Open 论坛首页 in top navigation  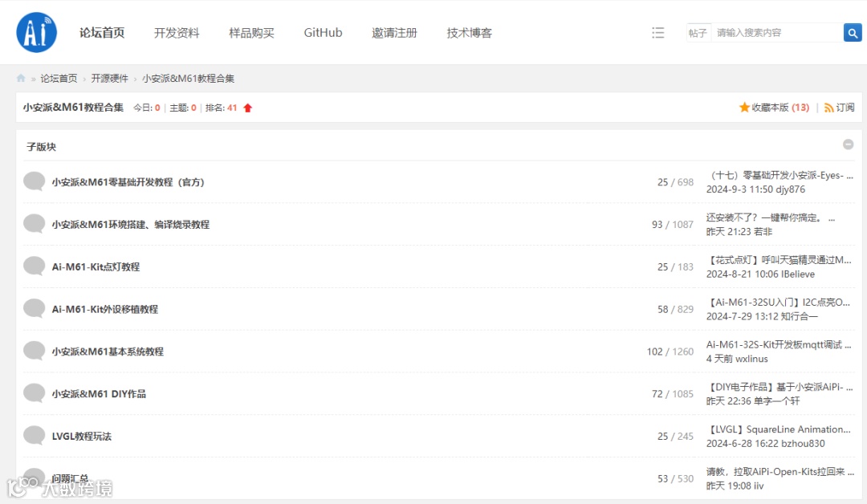pos(102,33)
